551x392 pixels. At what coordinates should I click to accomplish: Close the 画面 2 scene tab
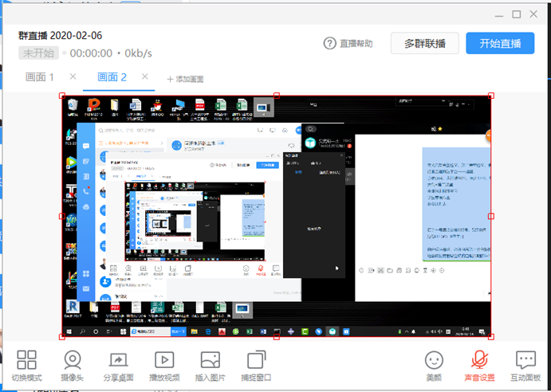click(x=145, y=76)
